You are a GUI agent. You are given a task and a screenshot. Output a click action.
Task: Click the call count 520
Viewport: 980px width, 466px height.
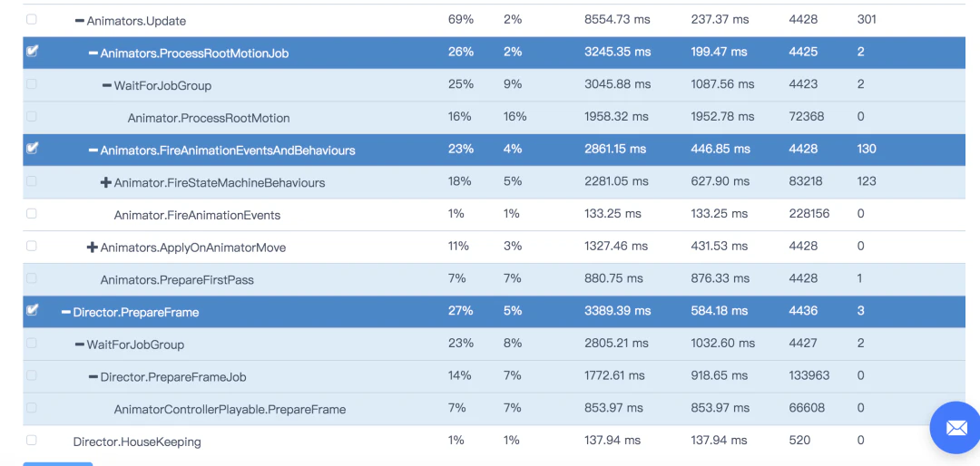[x=799, y=441]
